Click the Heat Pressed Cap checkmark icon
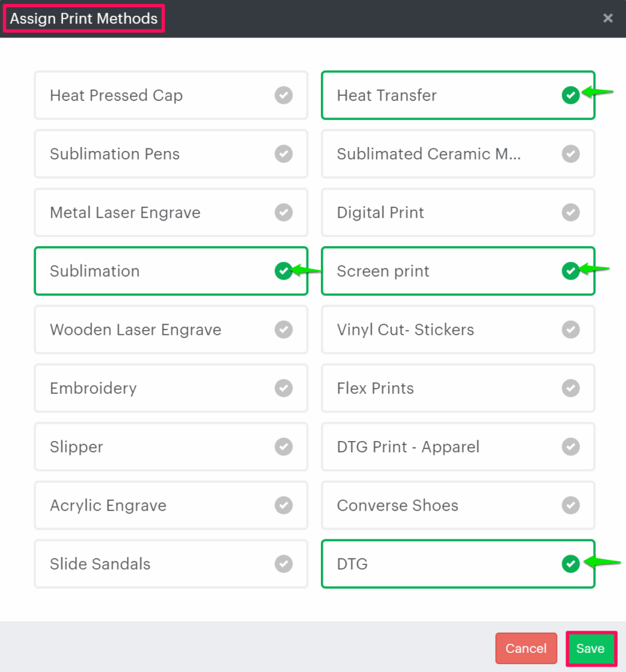This screenshot has width=626, height=672. click(283, 96)
